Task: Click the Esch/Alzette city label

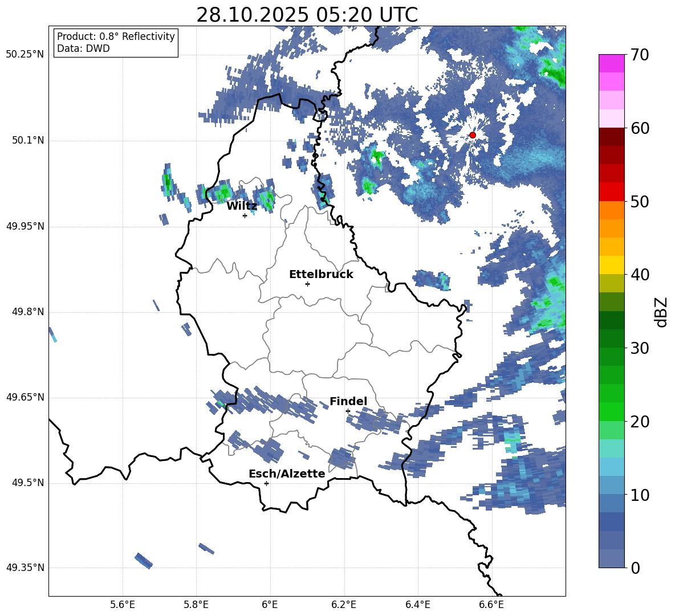Action: click(x=287, y=474)
